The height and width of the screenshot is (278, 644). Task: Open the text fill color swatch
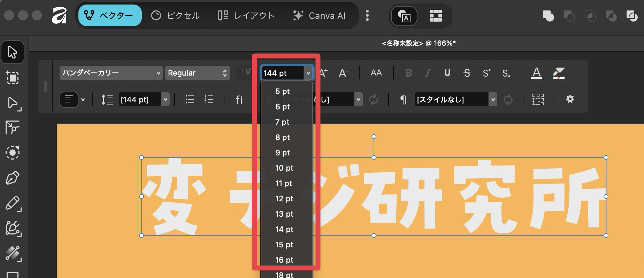pos(537,73)
